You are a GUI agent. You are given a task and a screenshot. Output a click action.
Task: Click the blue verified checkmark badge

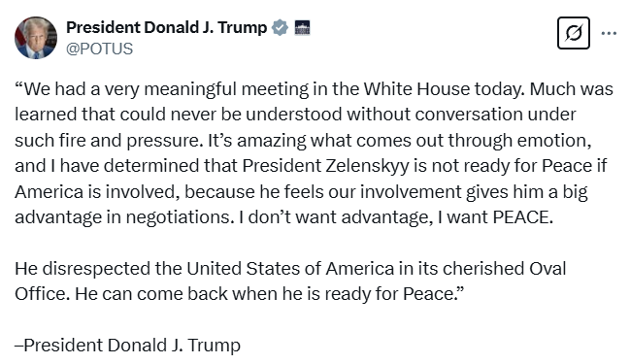280,28
